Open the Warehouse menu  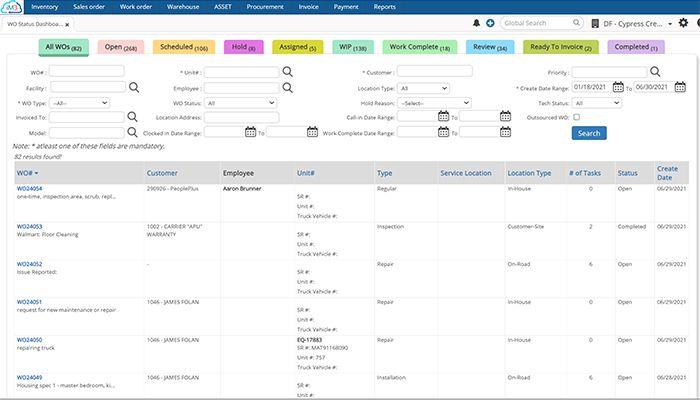tap(183, 7)
